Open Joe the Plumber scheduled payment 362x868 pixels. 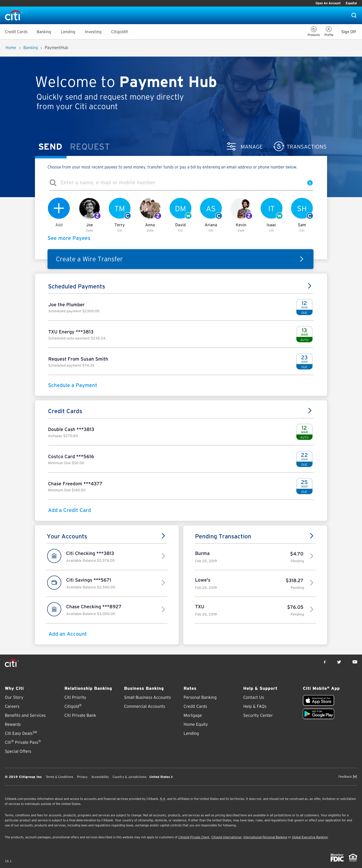180,307
